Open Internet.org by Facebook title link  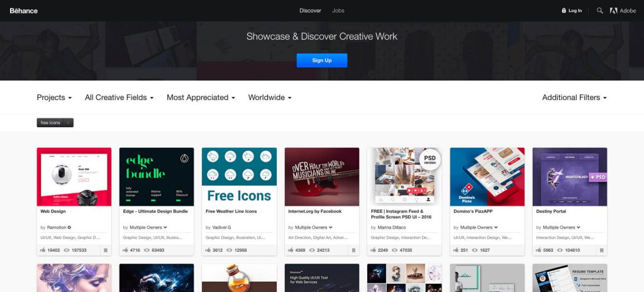coord(315,211)
